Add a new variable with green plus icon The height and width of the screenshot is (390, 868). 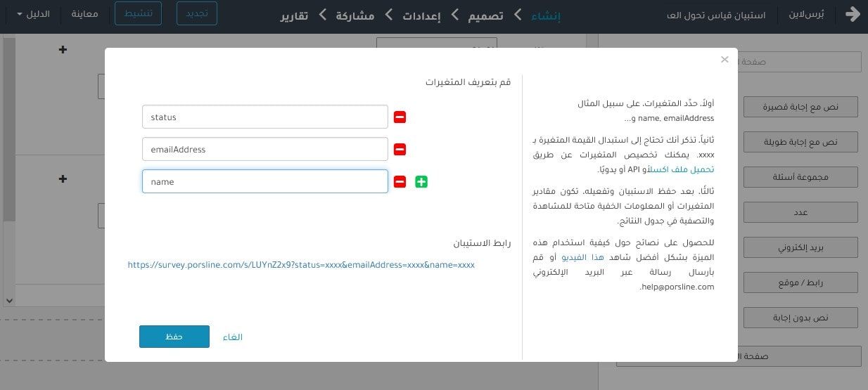tap(421, 182)
